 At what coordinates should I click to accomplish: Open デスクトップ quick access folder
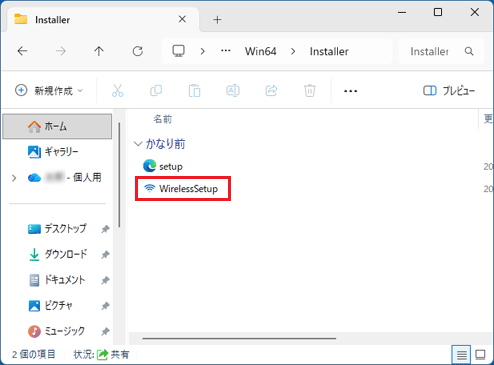pyautogui.click(x=57, y=229)
